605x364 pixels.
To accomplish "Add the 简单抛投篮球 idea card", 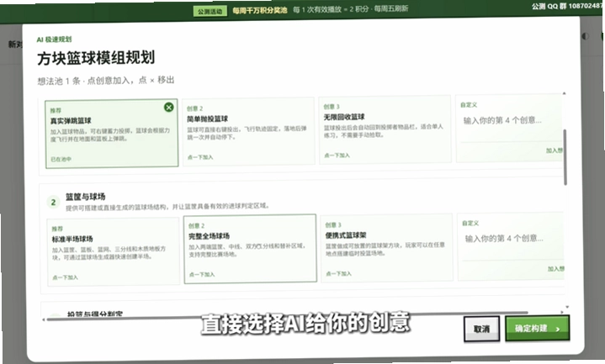I will pyautogui.click(x=248, y=131).
